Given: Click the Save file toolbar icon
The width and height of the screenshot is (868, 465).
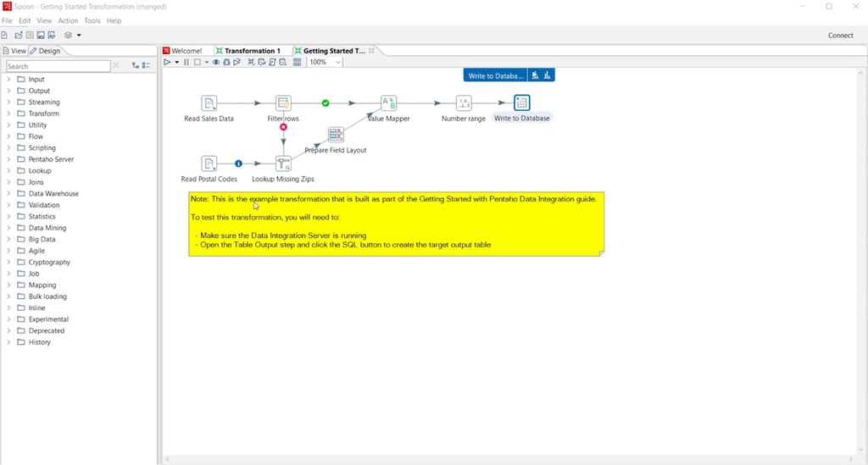Looking at the screenshot, I should coord(40,36).
